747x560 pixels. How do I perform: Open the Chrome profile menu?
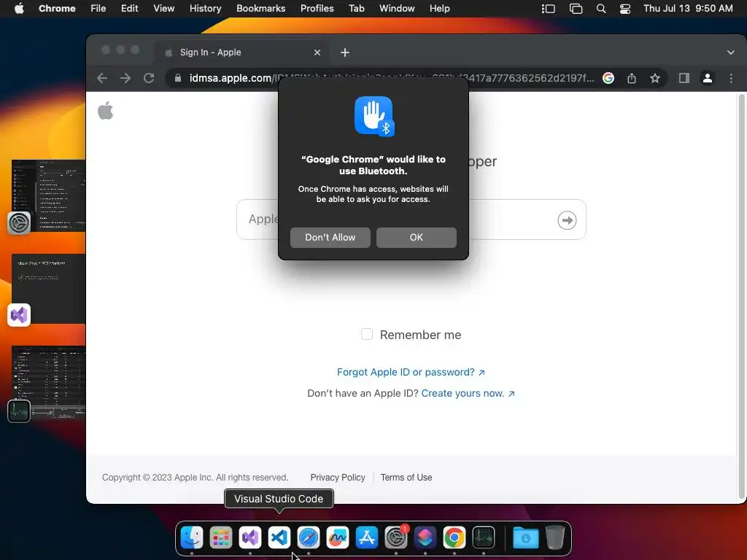708,78
